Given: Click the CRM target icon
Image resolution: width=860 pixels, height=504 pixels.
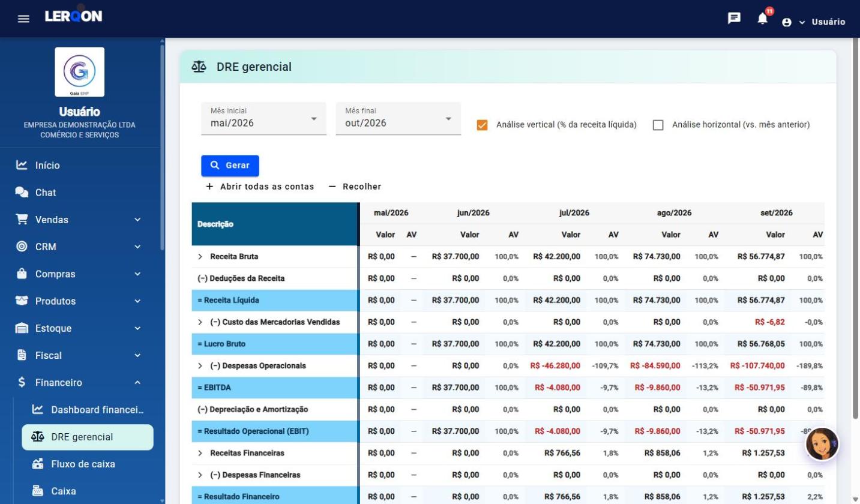Looking at the screenshot, I should [x=22, y=247].
